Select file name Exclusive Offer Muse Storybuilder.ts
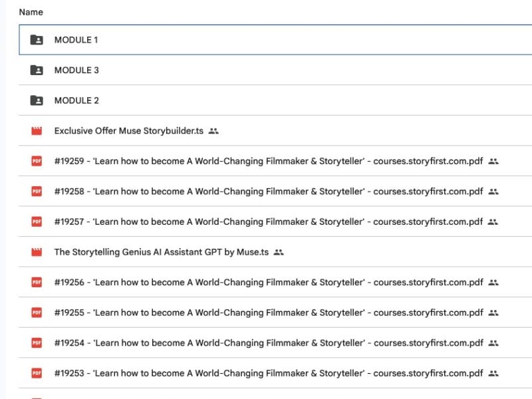Image resolution: width=532 pixels, height=399 pixels. coord(129,131)
